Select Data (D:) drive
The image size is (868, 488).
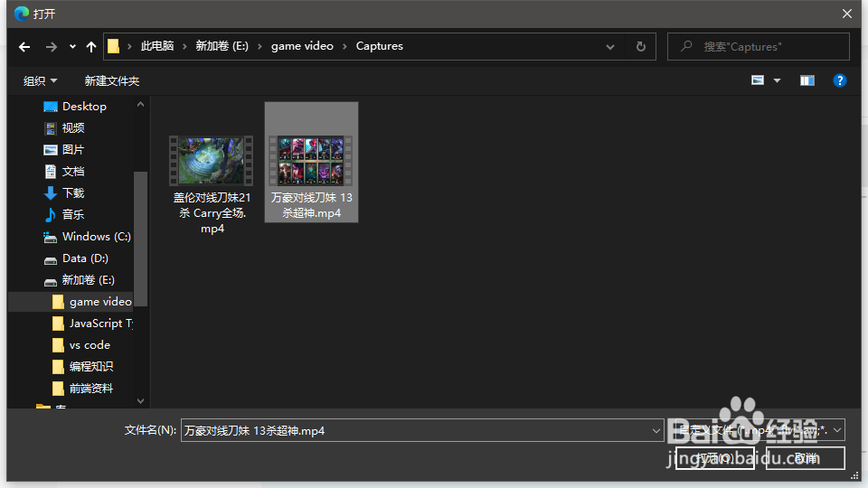85,258
